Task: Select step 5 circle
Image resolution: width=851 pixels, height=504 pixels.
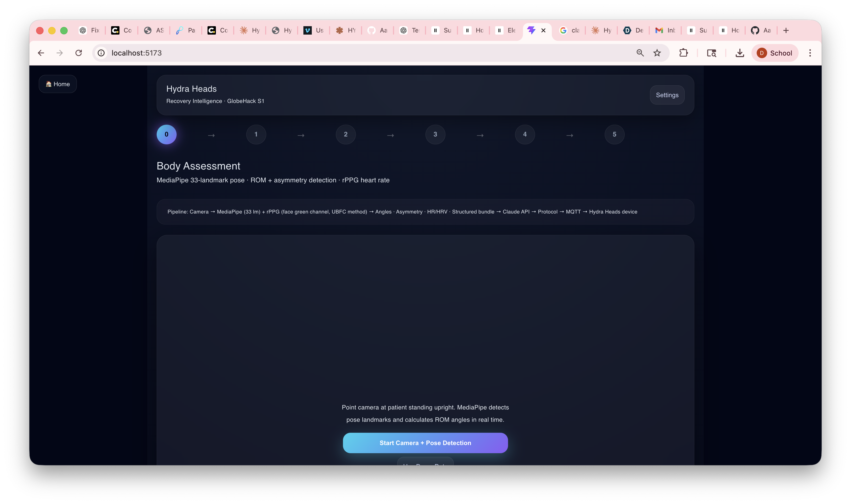Action: pyautogui.click(x=614, y=134)
